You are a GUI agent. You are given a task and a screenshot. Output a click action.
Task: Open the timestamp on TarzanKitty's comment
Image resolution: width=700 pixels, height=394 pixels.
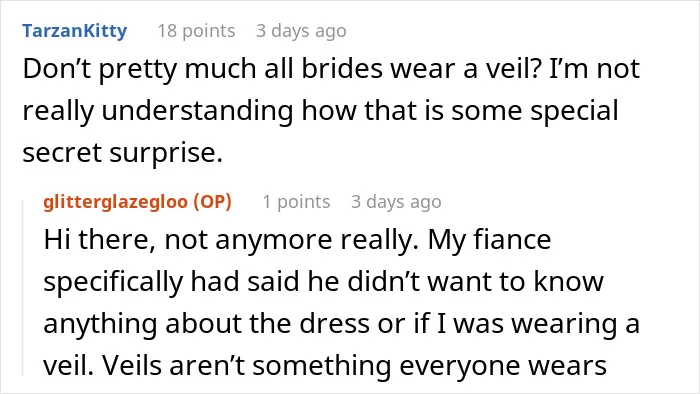point(301,31)
